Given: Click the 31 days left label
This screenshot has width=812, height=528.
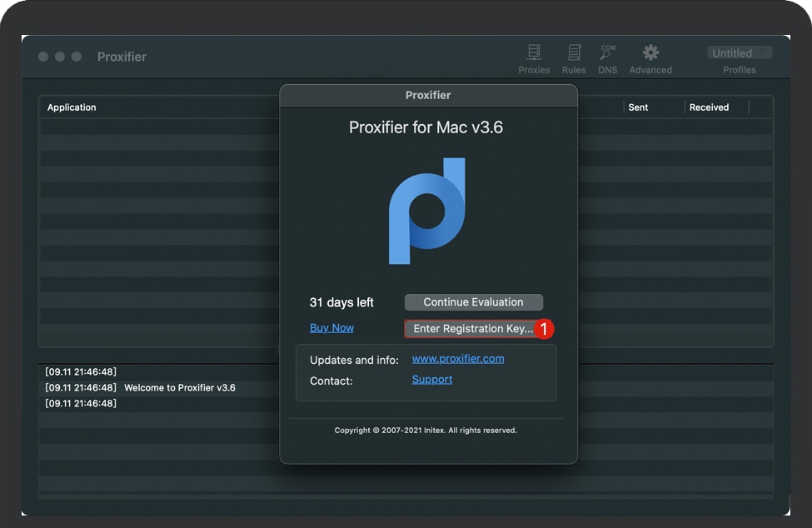Looking at the screenshot, I should click(x=341, y=302).
